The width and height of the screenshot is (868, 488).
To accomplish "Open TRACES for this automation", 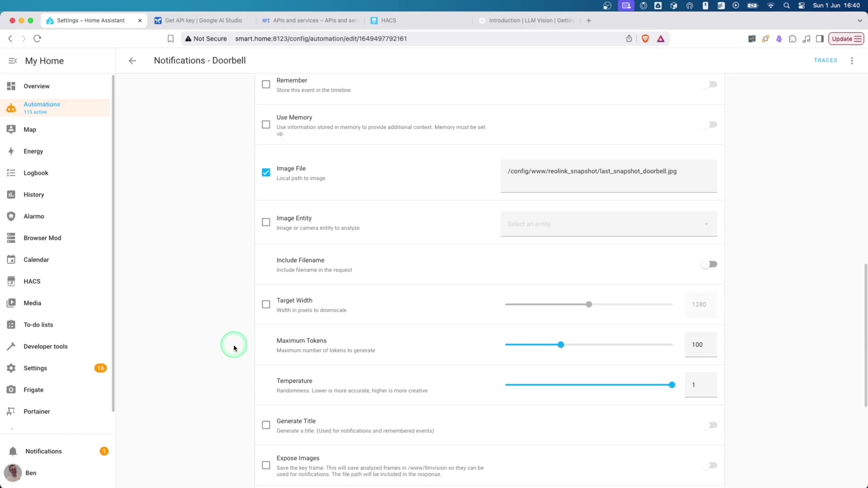I will [825, 60].
